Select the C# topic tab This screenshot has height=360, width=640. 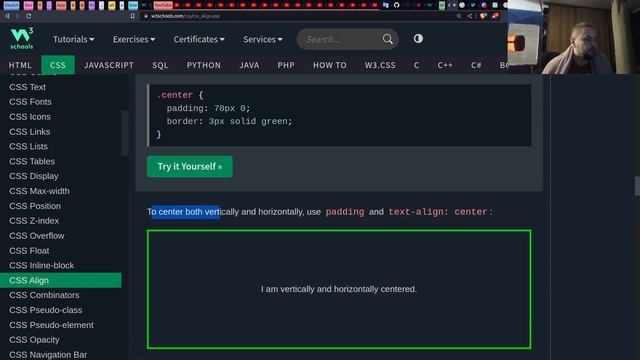476,65
